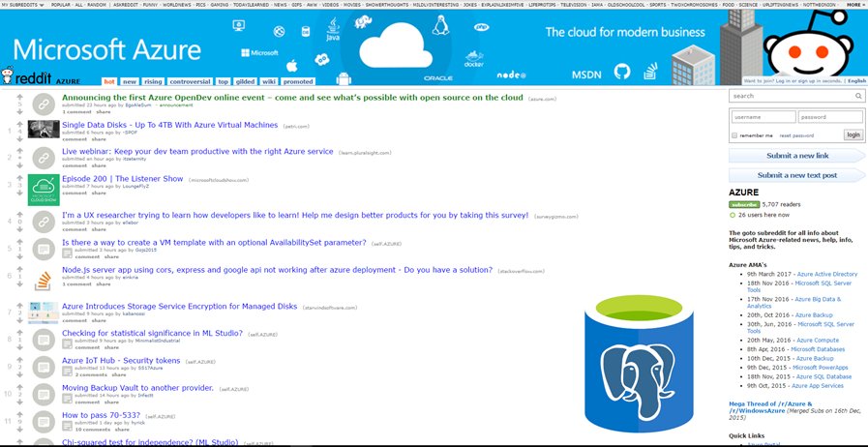Expand self-text of VM template post
This screenshot has height=447, width=868.
coord(67,253)
